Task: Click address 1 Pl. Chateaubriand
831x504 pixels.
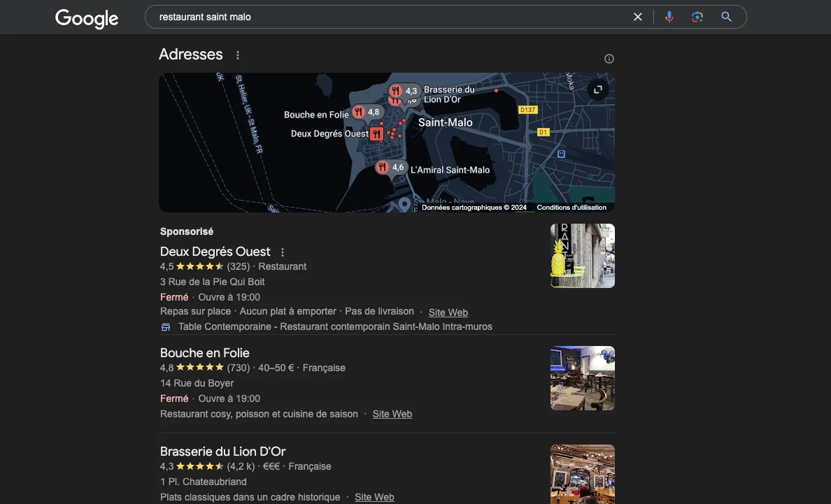Action: pyautogui.click(x=203, y=482)
